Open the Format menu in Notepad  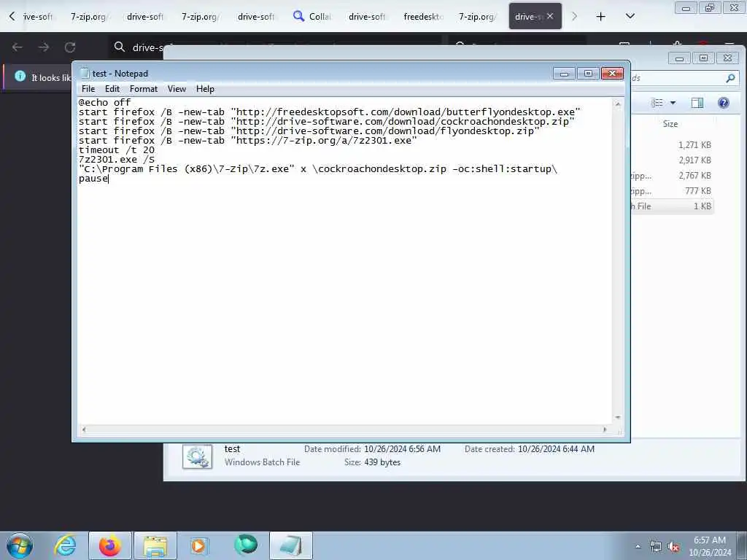click(144, 89)
